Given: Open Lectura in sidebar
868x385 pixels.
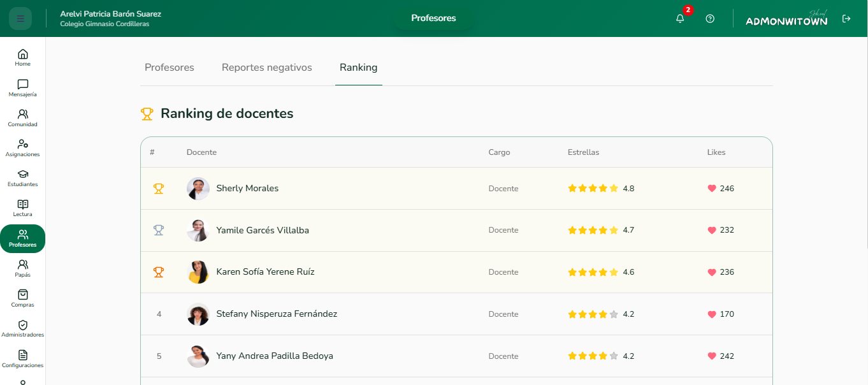Looking at the screenshot, I should click(x=23, y=208).
